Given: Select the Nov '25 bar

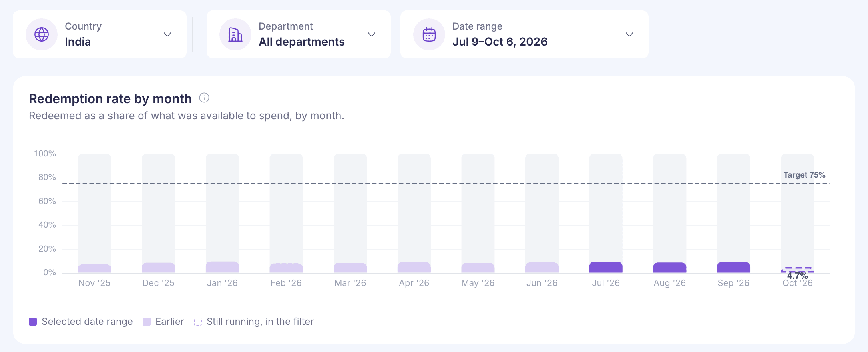Looking at the screenshot, I should tap(94, 268).
